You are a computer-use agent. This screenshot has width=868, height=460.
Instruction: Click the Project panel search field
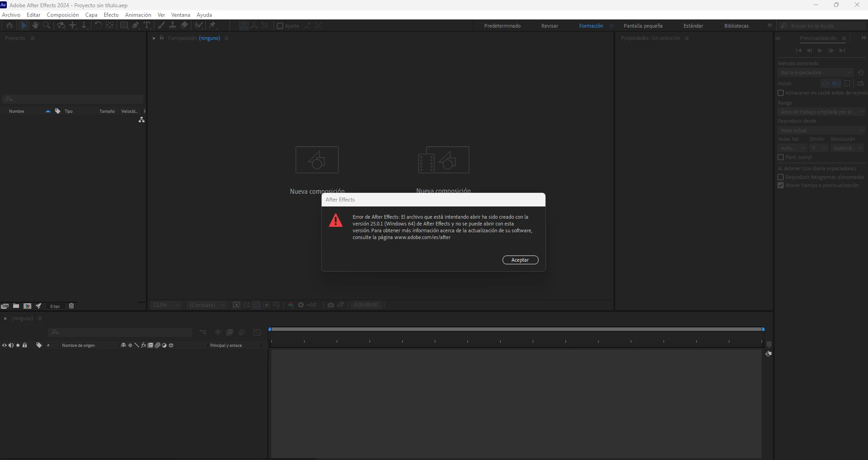[73, 99]
